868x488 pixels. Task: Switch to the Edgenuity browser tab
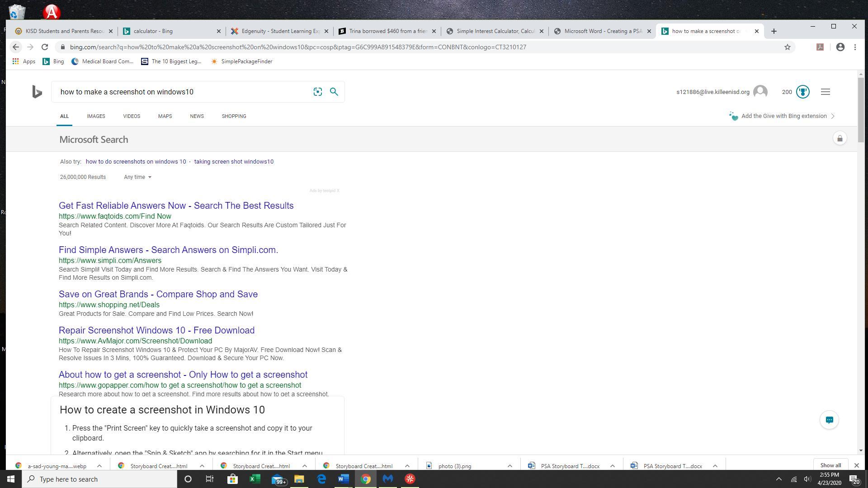[280, 31]
